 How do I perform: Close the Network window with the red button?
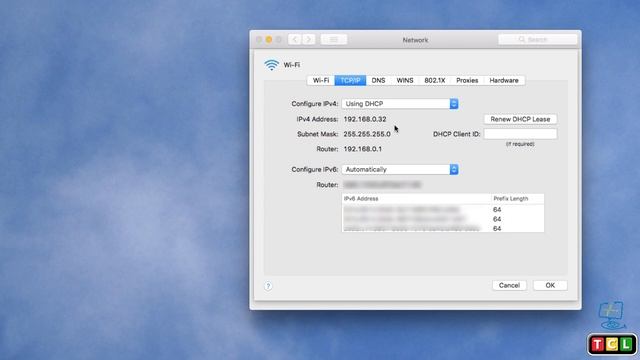pyautogui.click(x=259, y=40)
